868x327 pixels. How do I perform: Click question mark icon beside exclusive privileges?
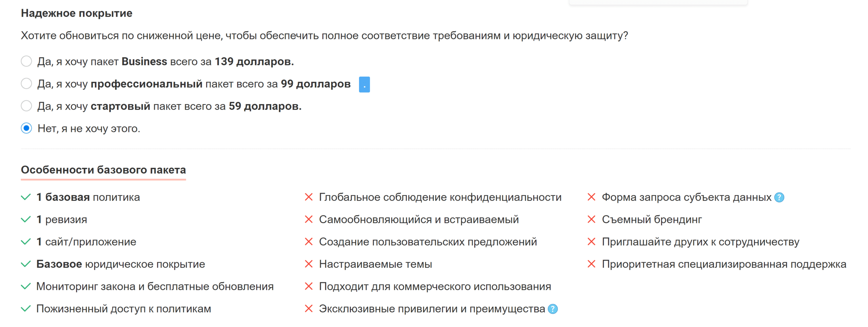[x=553, y=309]
